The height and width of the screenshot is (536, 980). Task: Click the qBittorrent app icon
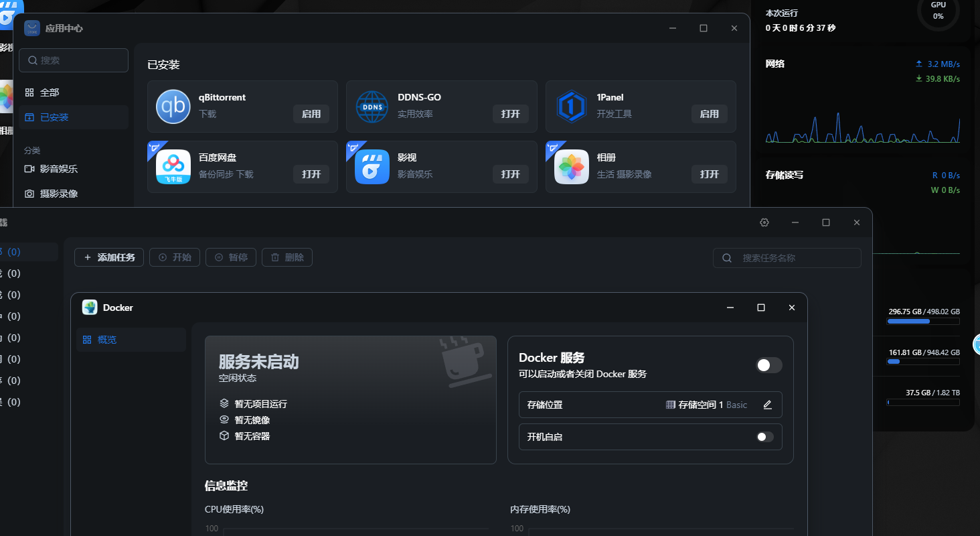pyautogui.click(x=173, y=107)
